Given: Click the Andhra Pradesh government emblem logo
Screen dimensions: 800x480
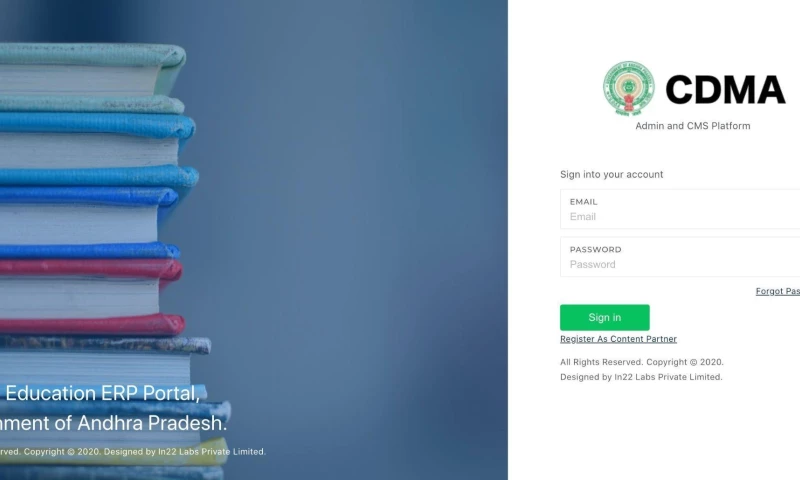Looking at the screenshot, I should [629, 89].
